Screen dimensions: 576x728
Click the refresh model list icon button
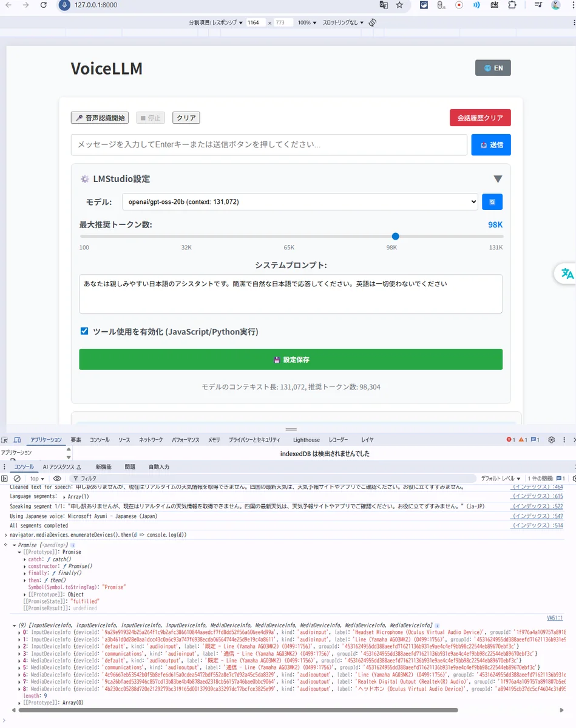point(492,202)
